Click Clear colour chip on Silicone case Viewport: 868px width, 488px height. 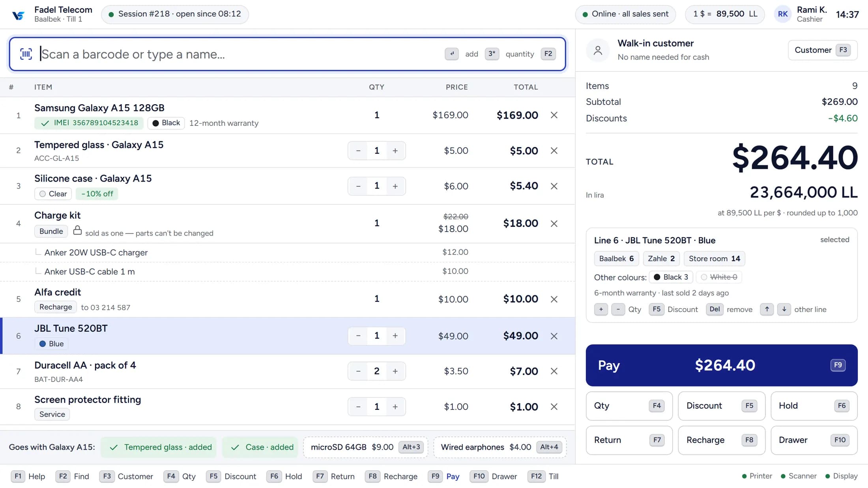[x=53, y=194]
